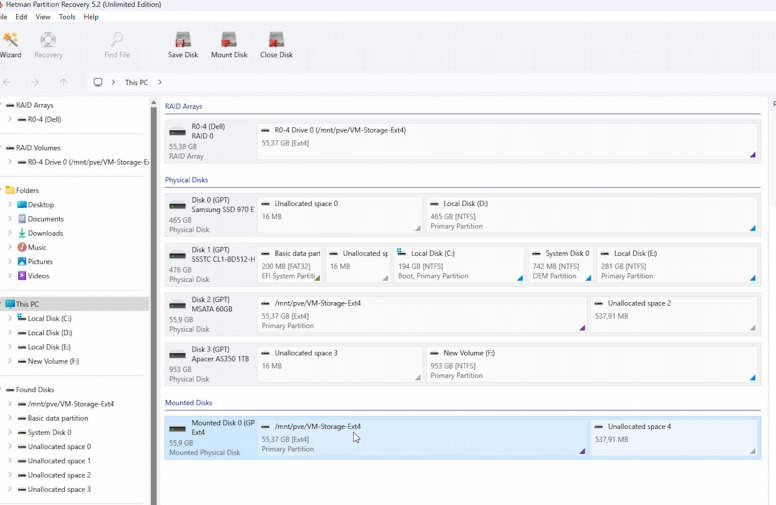Select the Unallocated space 2 block
This screenshot has height=505, width=776.
coord(675,314)
